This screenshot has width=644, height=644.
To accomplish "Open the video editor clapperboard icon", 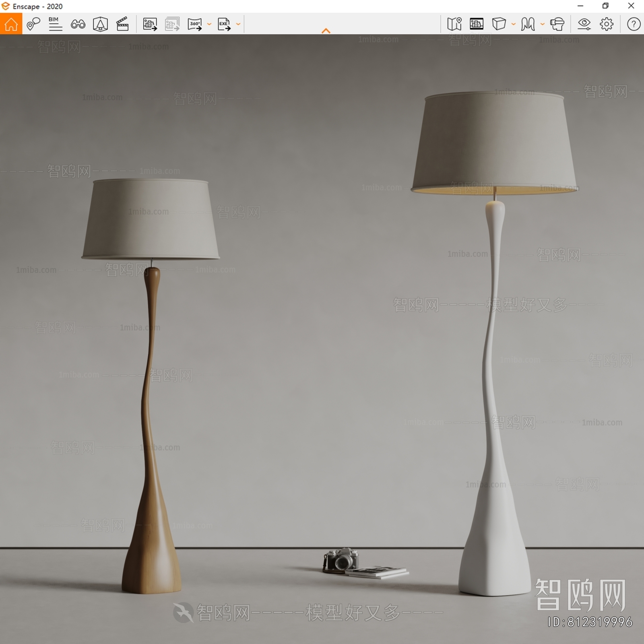I will point(122,24).
